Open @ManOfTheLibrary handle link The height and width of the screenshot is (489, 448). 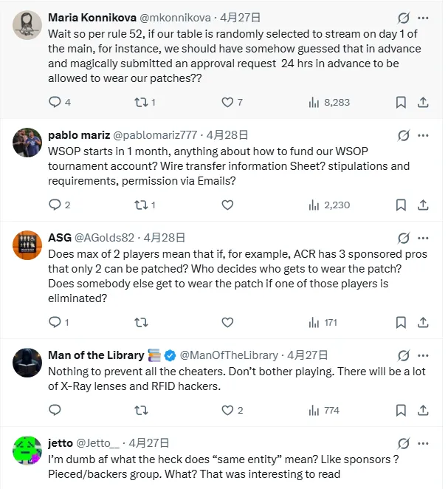pyautogui.click(x=230, y=355)
